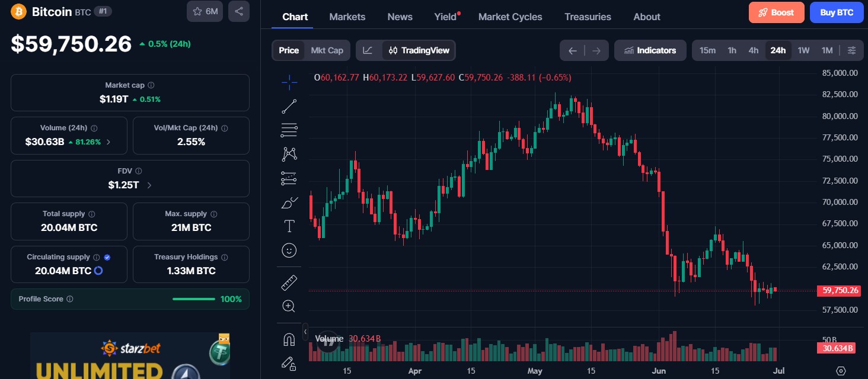Open the Yield tab
Image resolution: width=868 pixels, height=379 pixels.
(446, 17)
